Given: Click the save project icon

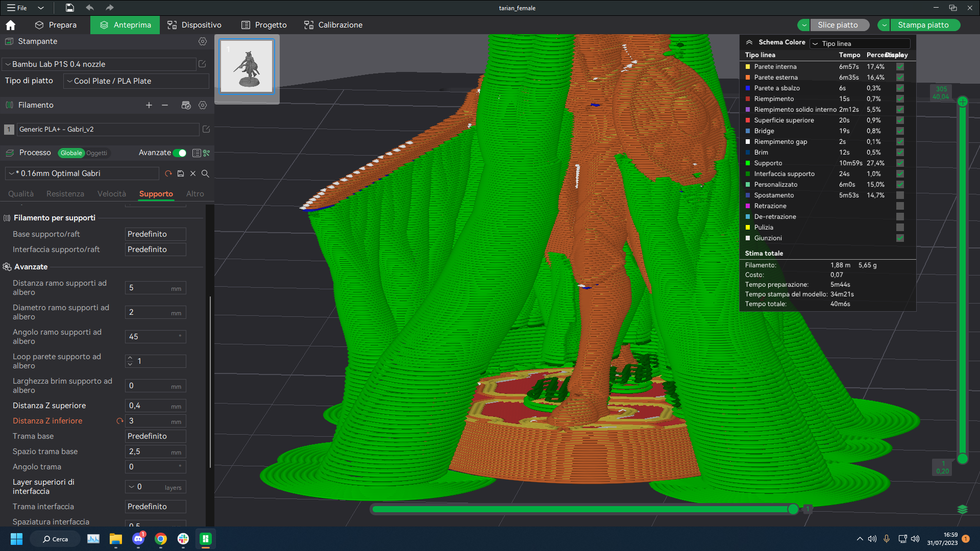Looking at the screenshot, I should [69, 8].
